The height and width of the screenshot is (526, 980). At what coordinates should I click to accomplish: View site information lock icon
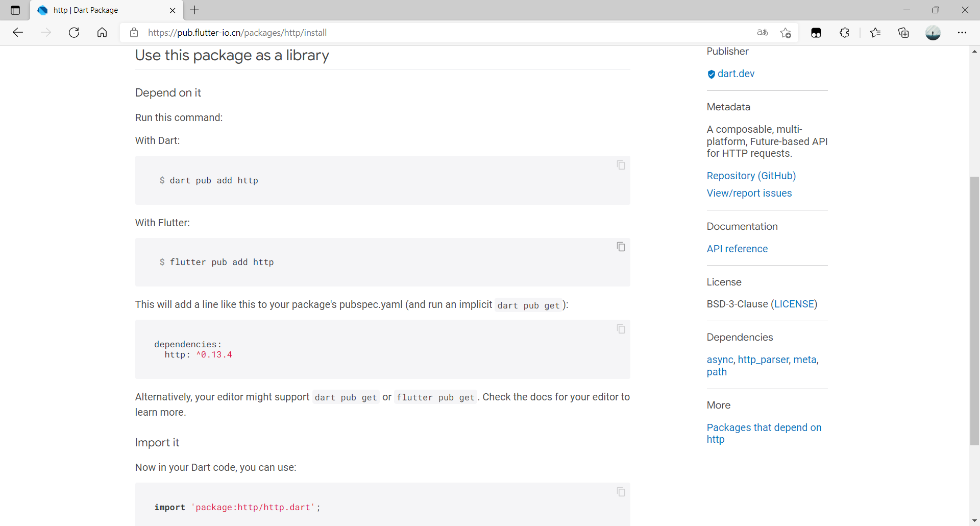pos(134,33)
